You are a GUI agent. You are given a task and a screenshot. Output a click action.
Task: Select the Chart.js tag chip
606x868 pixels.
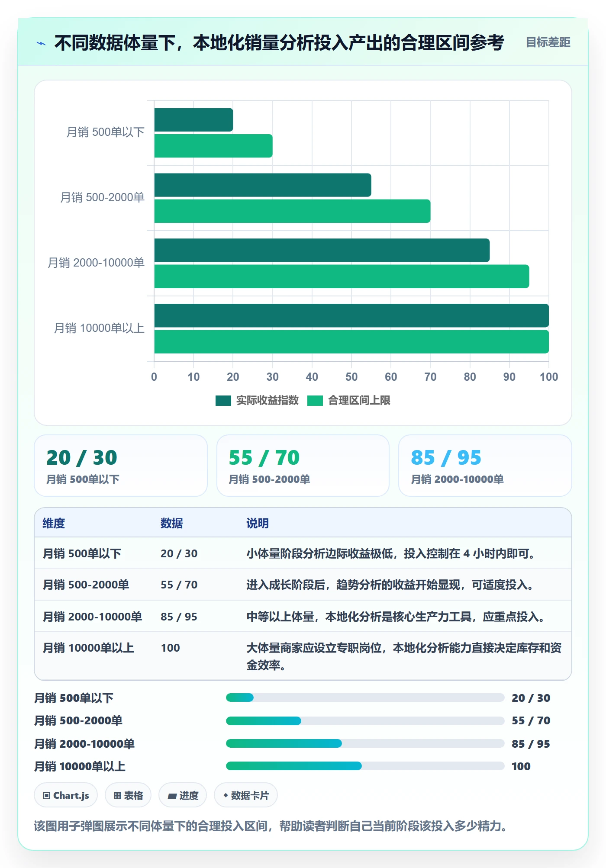(x=66, y=795)
